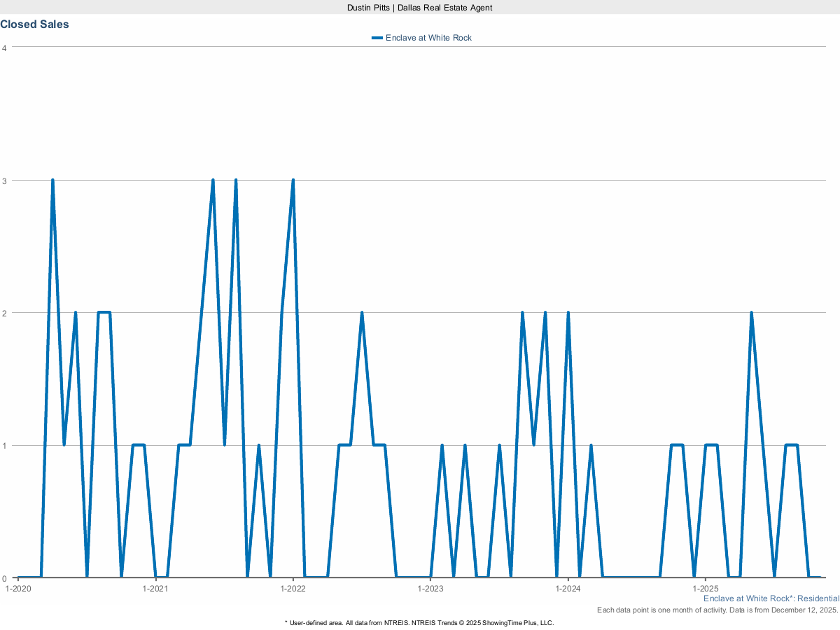The height and width of the screenshot is (630, 840).
Task: Select the mid-2025 peak at value 2
Action: click(x=751, y=313)
